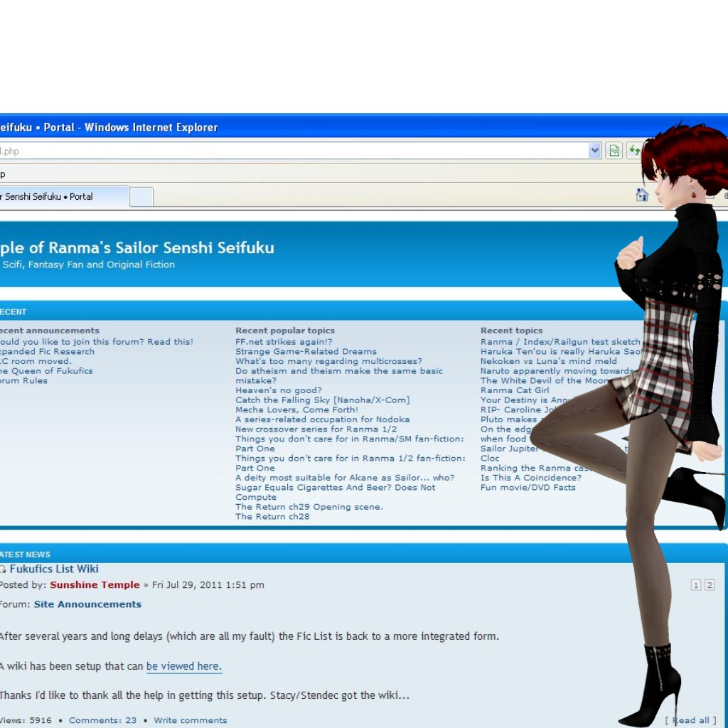
Task: Open 'A deity most suitable for Akane' topic
Action: pyautogui.click(x=345, y=478)
